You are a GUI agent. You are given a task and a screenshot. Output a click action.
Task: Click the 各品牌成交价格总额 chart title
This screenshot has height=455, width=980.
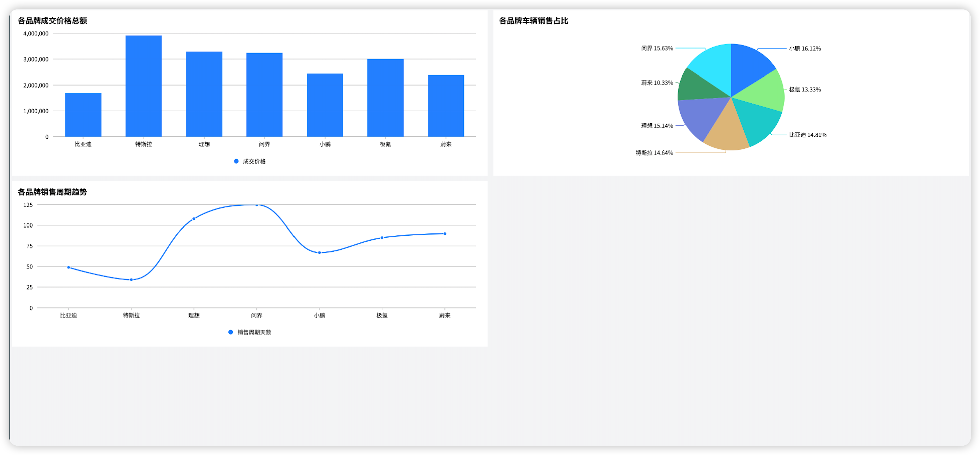(52, 21)
